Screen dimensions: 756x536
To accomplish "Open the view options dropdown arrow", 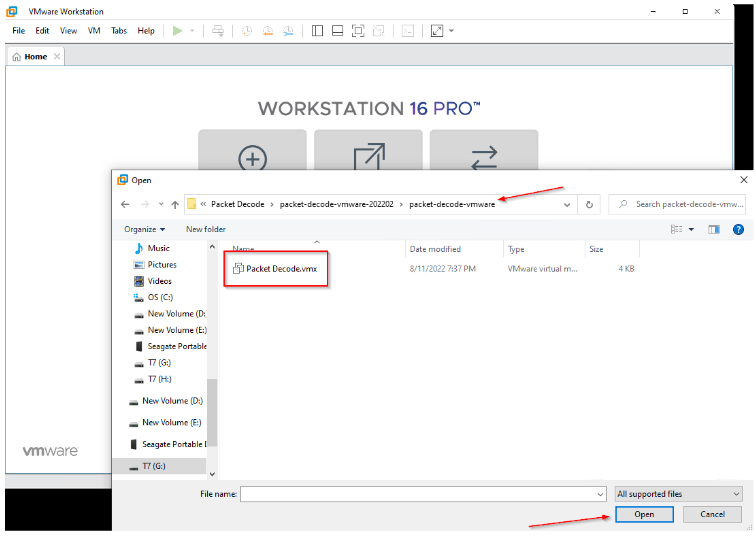I will (x=691, y=229).
